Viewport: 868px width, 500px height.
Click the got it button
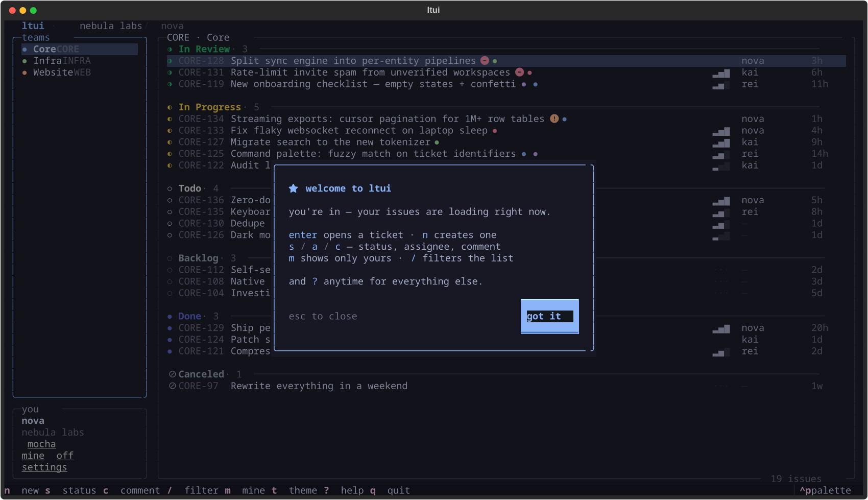(549, 316)
